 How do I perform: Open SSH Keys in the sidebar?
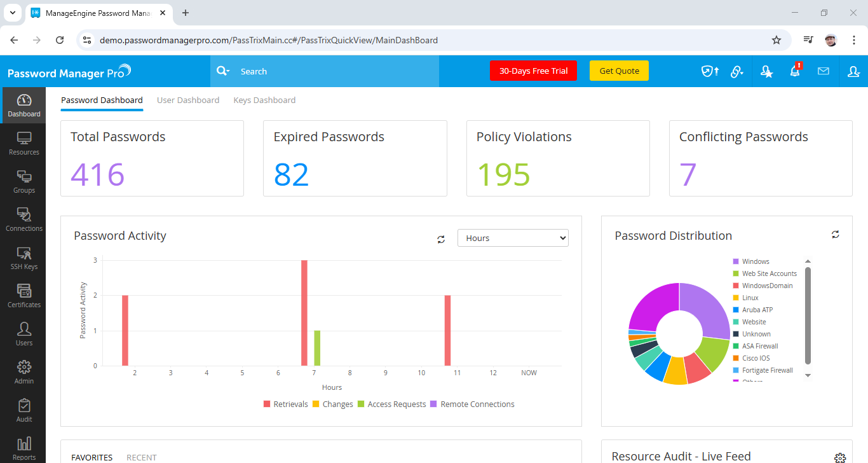(x=24, y=258)
